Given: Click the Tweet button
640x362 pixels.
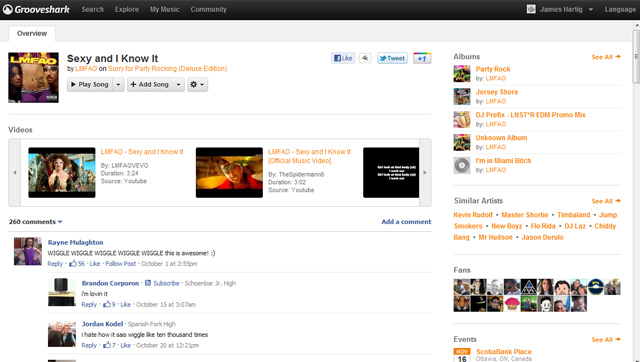Looking at the screenshot, I should click(x=392, y=58).
